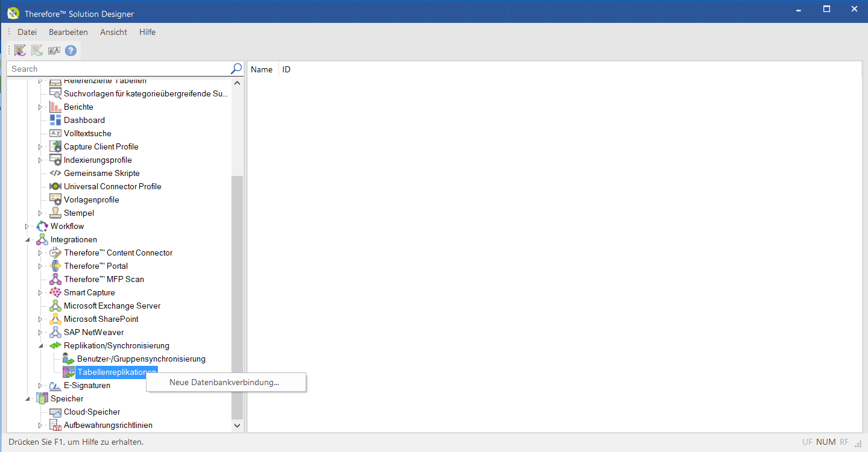Expand the Stempel tree node

[40, 213]
